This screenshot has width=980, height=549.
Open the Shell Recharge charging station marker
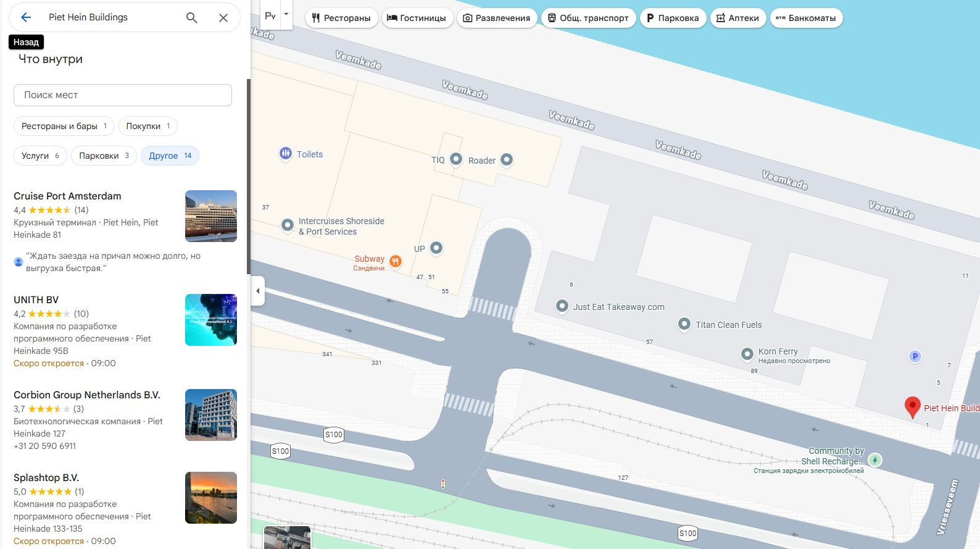click(x=874, y=460)
